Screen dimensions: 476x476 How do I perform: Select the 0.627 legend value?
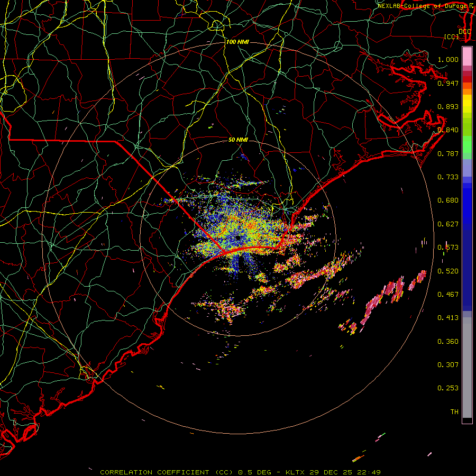point(448,224)
